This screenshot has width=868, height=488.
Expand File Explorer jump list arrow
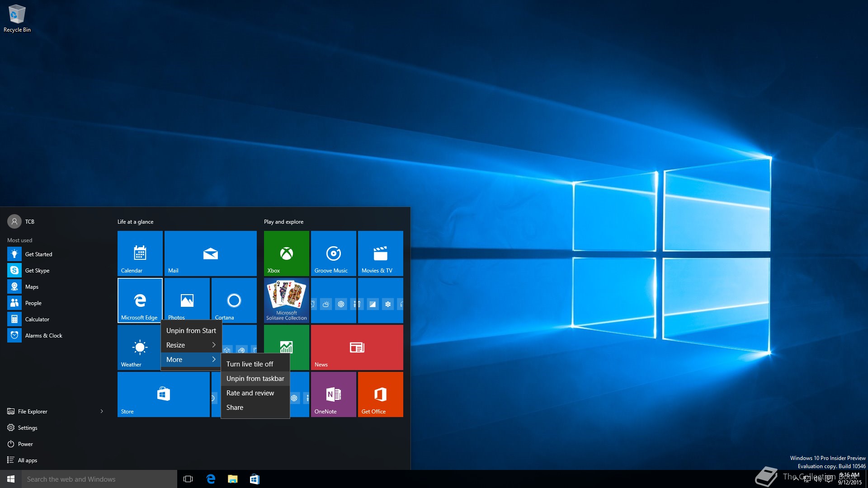(102, 411)
